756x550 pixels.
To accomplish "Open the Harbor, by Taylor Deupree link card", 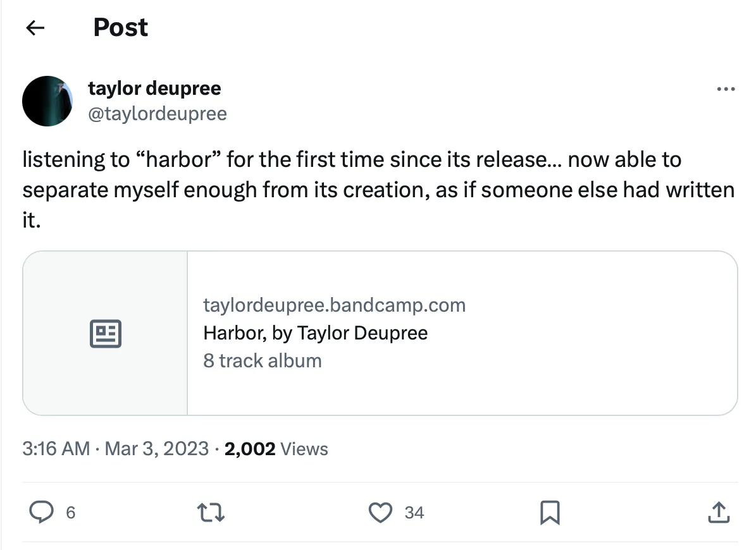I will tap(380, 333).
